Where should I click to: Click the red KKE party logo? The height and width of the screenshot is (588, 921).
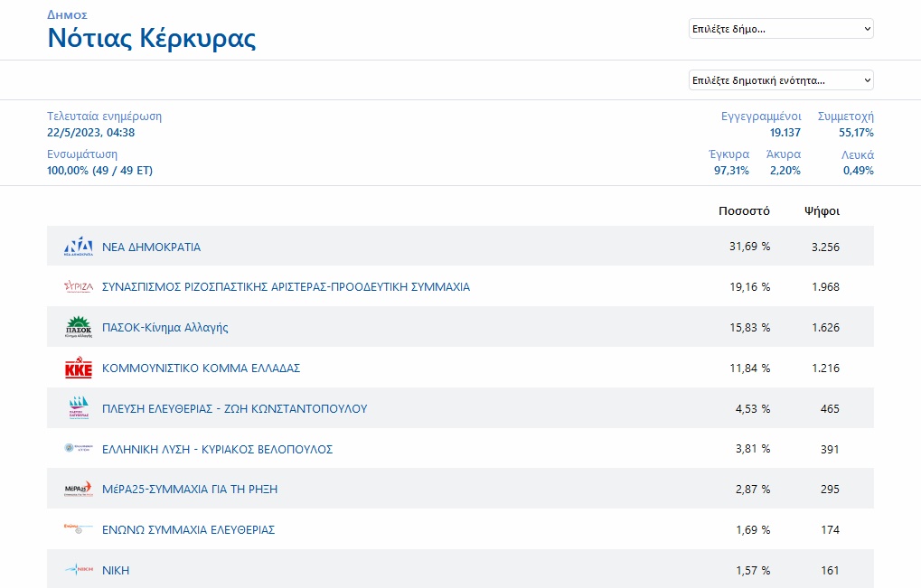tap(78, 369)
